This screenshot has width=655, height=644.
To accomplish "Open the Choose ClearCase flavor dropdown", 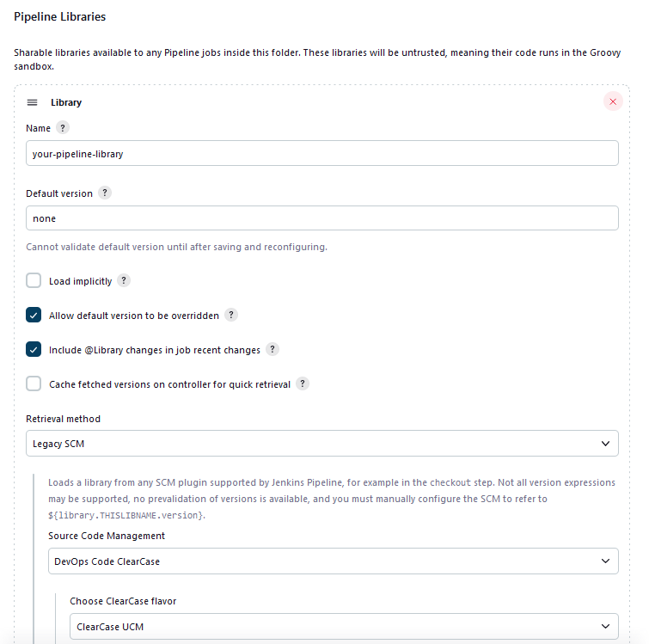I will click(x=343, y=626).
